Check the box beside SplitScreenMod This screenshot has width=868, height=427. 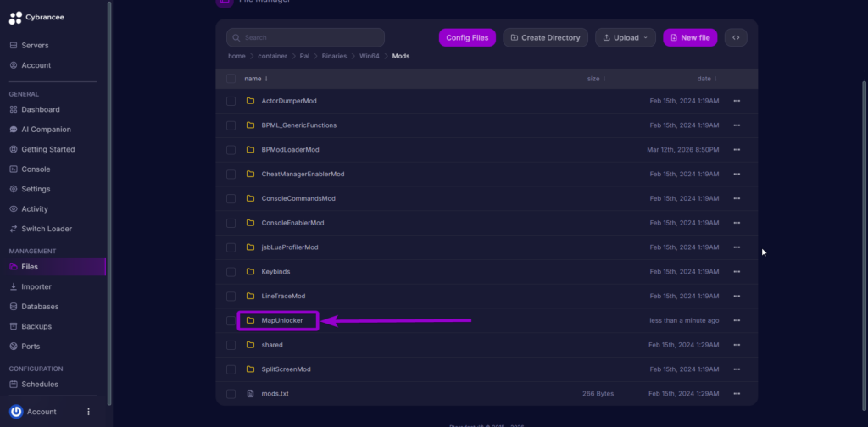[231, 369]
